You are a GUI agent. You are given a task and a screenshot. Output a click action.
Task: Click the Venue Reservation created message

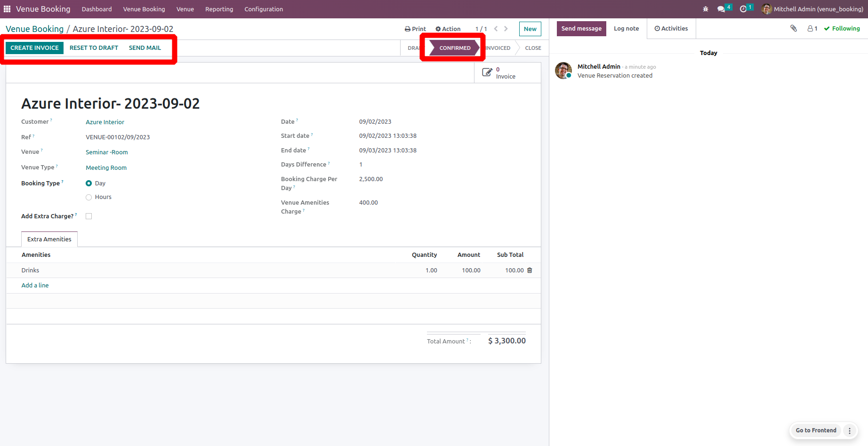click(x=615, y=76)
